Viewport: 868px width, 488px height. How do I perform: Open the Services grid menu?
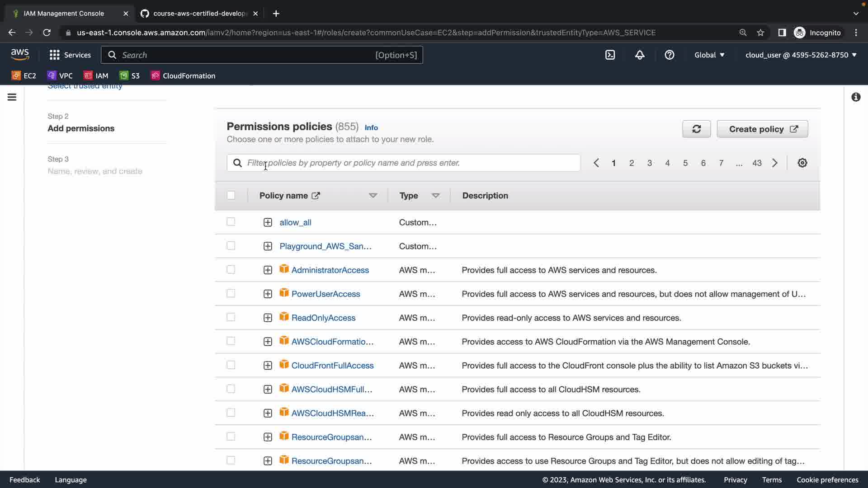click(x=70, y=55)
